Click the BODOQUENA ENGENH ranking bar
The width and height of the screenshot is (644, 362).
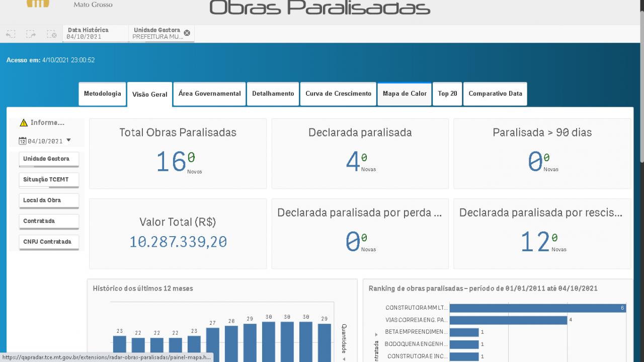[464, 344]
